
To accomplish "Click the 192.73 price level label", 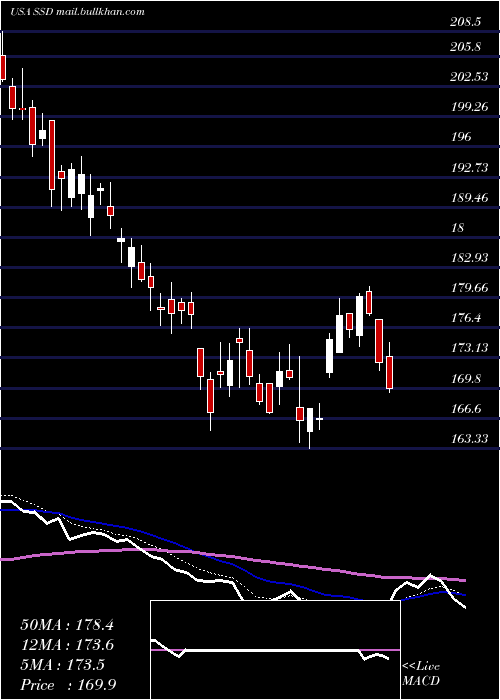I will (x=470, y=167).
